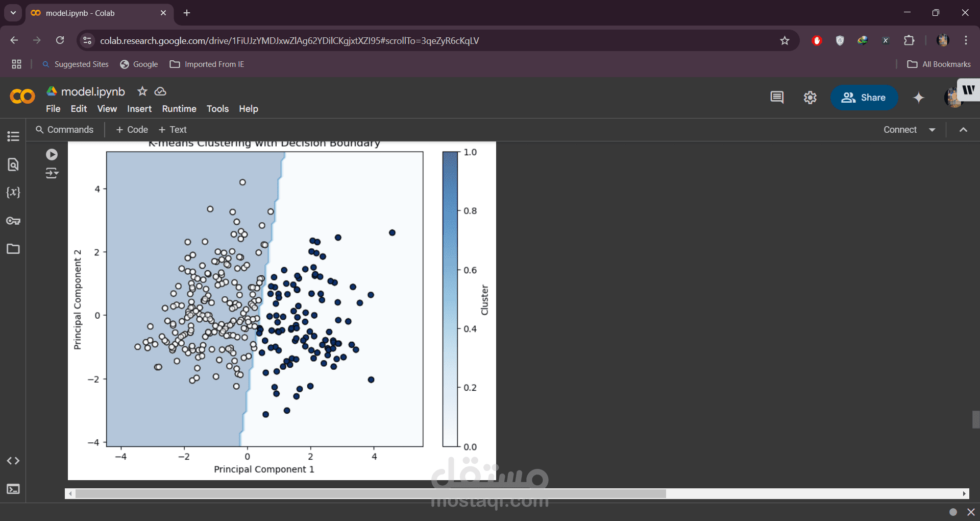Viewport: 980px width, 521px height.
Task: Open the Files folder panel
Action: tap(13, 249)
